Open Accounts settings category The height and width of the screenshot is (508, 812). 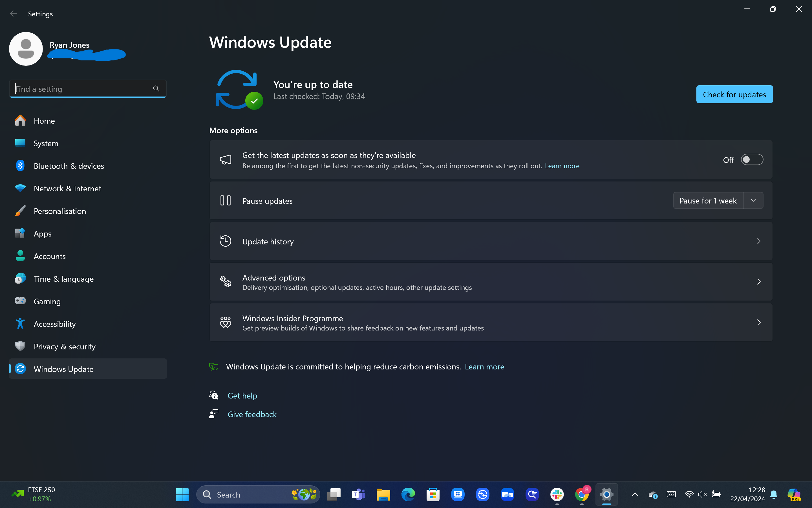pos(88,256)
